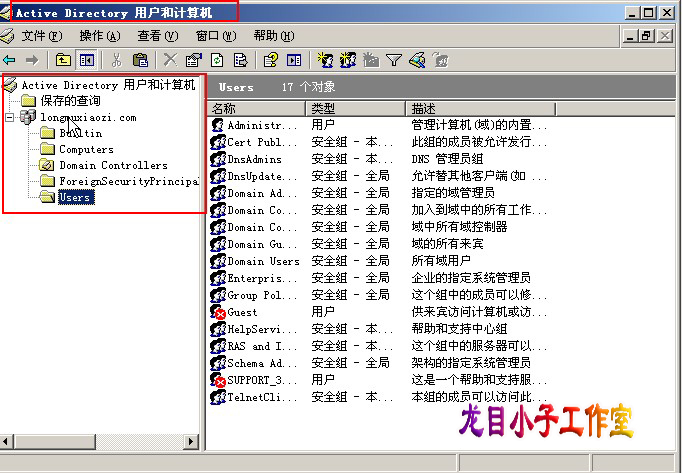The image size is (682, 473).
Task: Open the 窗口(W) menu
Action: tap(216, 36)
